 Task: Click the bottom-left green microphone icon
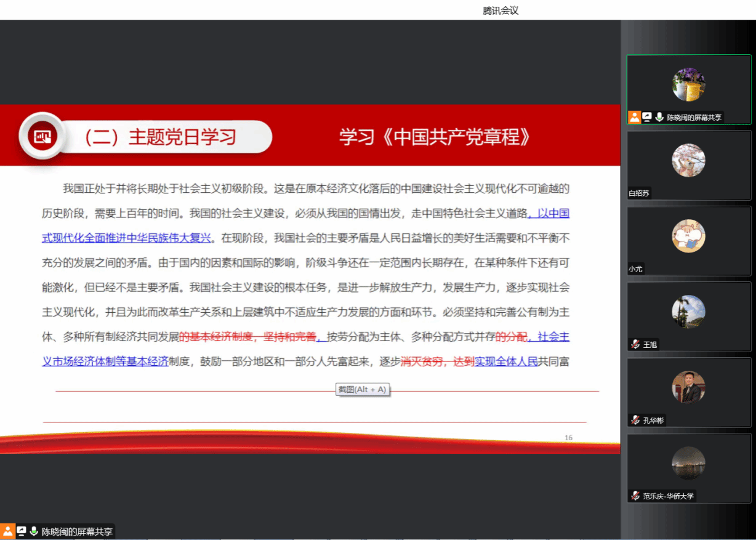pyautogui.click(x=33, y=531)
